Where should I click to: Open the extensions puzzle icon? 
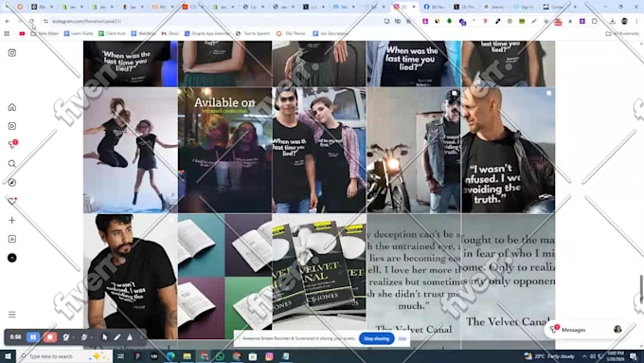[x=595, y=21]
